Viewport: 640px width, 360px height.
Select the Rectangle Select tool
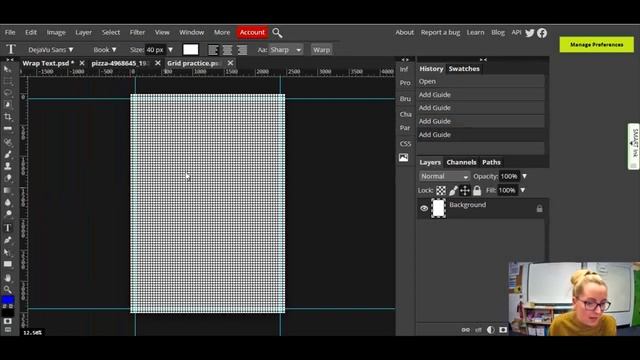7,81
